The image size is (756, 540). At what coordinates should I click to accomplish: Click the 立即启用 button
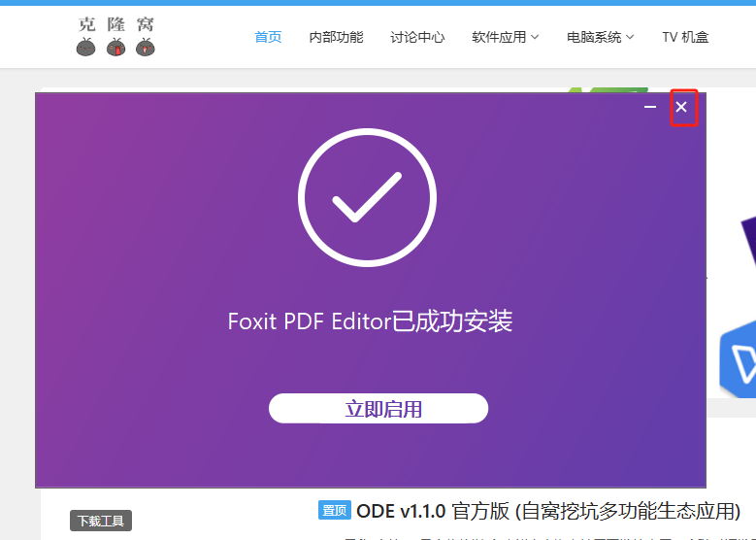[x=378, y=408]
